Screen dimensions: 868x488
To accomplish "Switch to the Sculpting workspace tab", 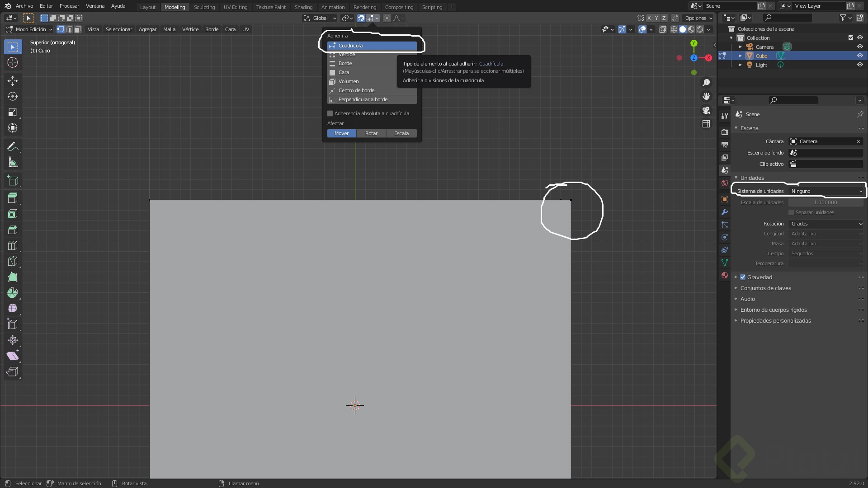I will pos(204,7).
